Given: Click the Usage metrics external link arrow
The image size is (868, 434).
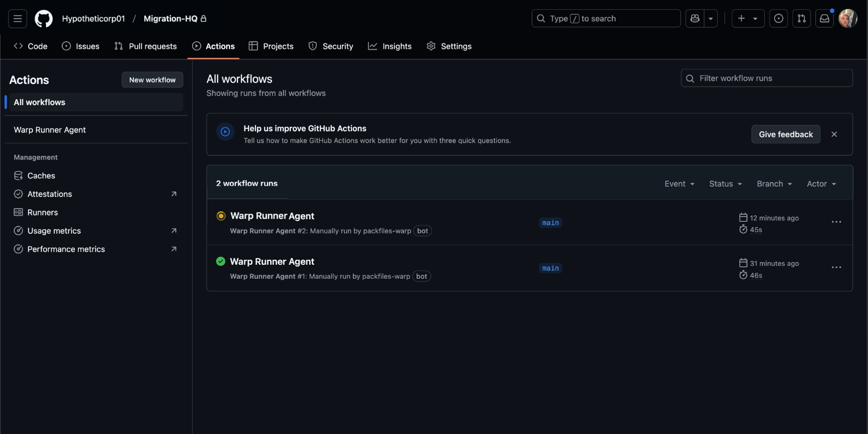Looking at the screenshot, I should (174, 231).
